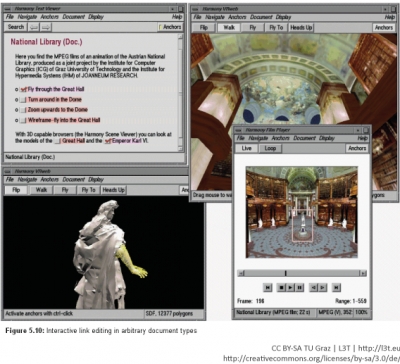Follow 'Wireframe-fly into the Great Hall' link
This screenshot has height=364, width=400.
click(64, 120)
